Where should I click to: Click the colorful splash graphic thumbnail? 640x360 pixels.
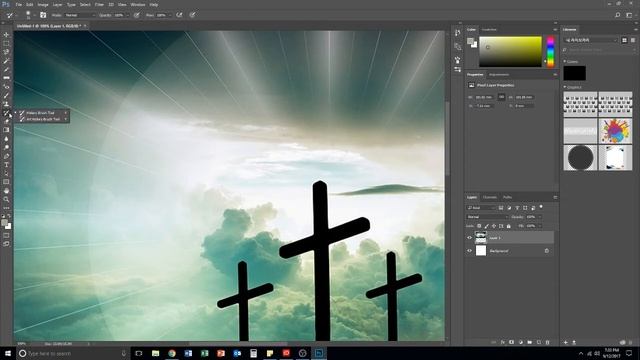coord(615,131)
